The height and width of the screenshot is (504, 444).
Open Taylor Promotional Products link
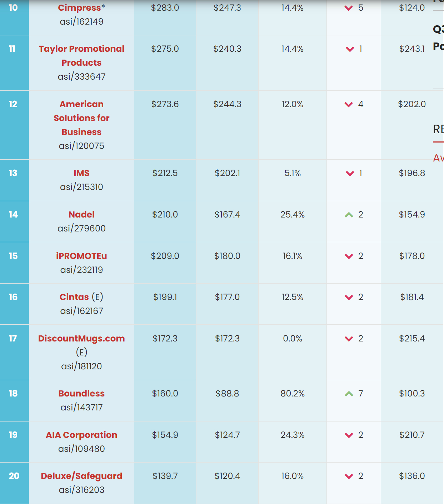pos(81,56)
